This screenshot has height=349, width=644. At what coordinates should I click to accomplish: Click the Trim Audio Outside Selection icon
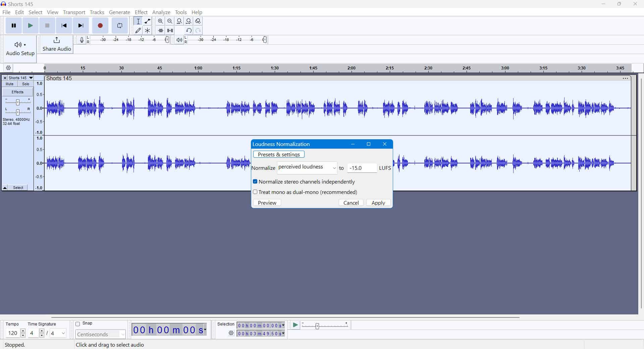click(x=160, y=30)
